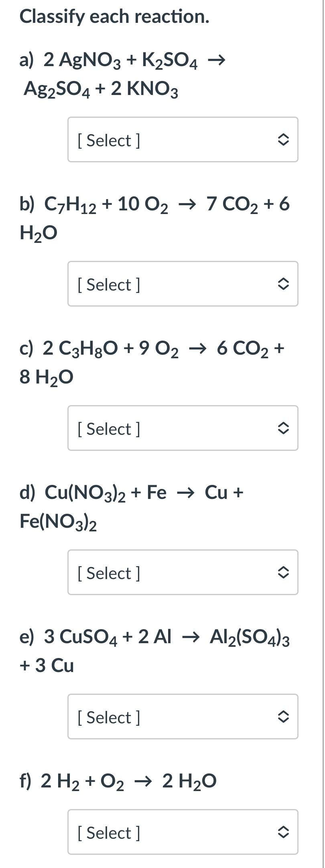The height and width of the screenshot is (868, 325).
Task: Open the Select dropdown for reaction f
Action: click(x=183, y=832)
